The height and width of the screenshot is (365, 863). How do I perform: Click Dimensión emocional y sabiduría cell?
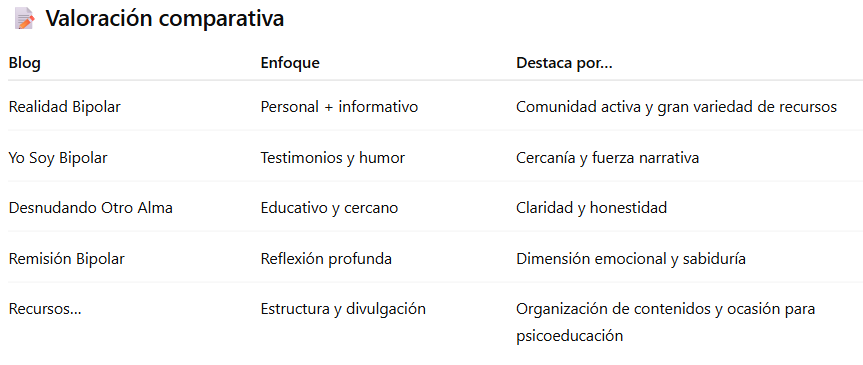coord(631,259)
